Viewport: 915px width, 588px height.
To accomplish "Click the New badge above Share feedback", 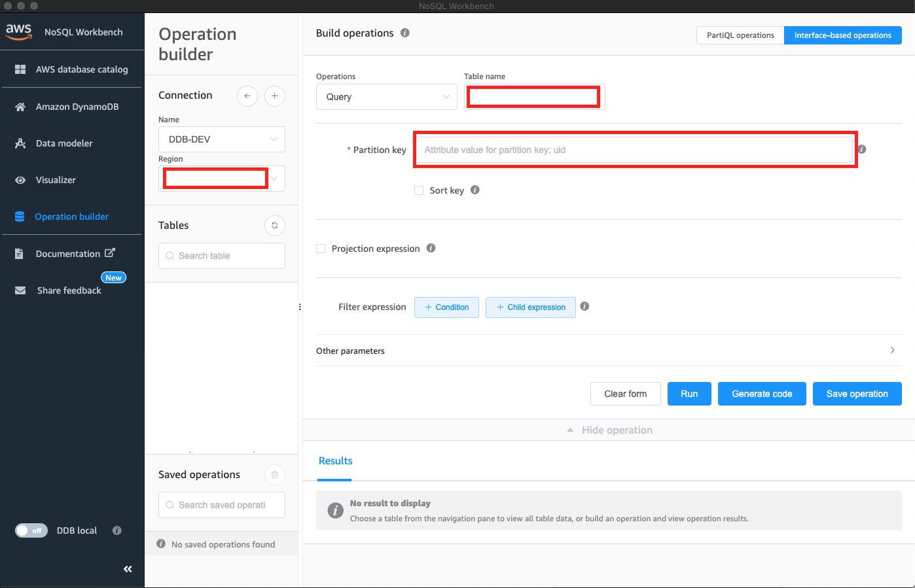I will tap(113, 278).
